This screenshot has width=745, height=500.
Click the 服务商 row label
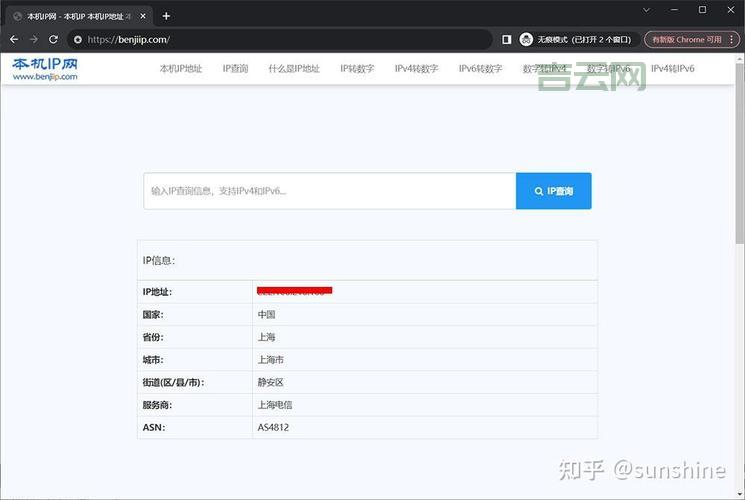tap(157, 405)
